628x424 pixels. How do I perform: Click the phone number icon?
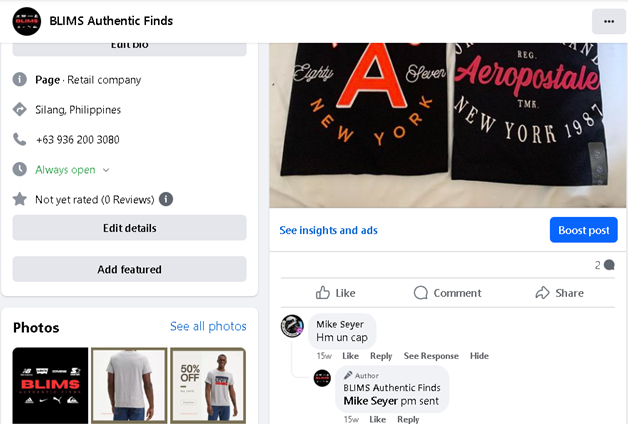tap(20, 140)
